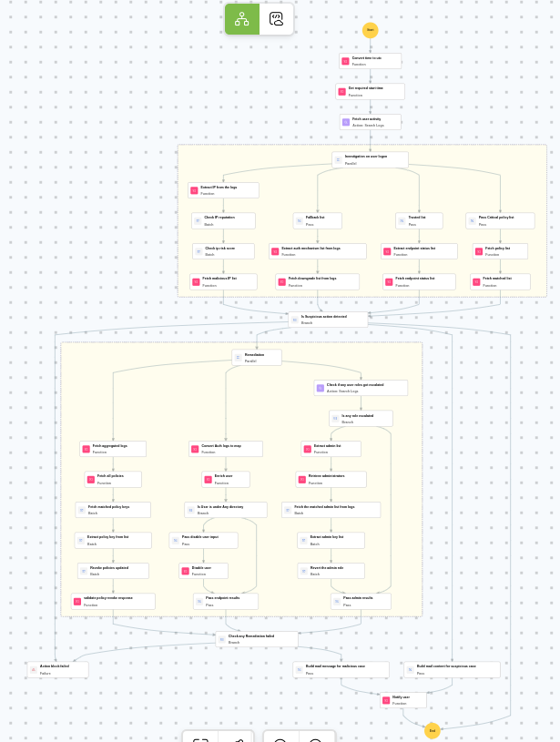
Task: Select the Build mail message for malicious case node
Action: pyautogui.click(x=341, y=669)
